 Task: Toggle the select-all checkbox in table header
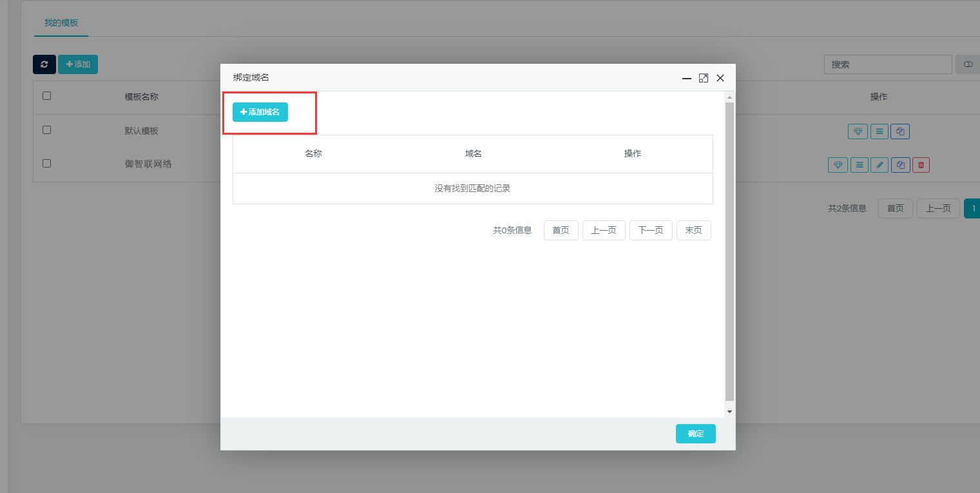coord(46,96)
